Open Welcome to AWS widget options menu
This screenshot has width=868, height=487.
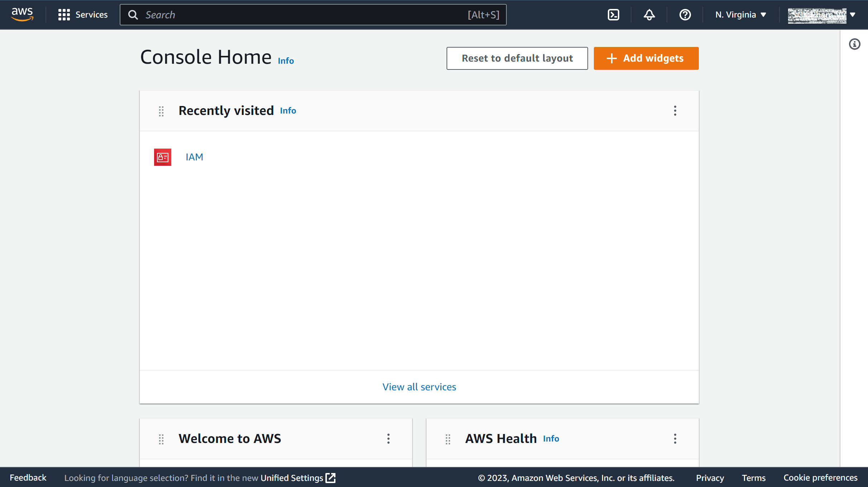click(388, 439)
